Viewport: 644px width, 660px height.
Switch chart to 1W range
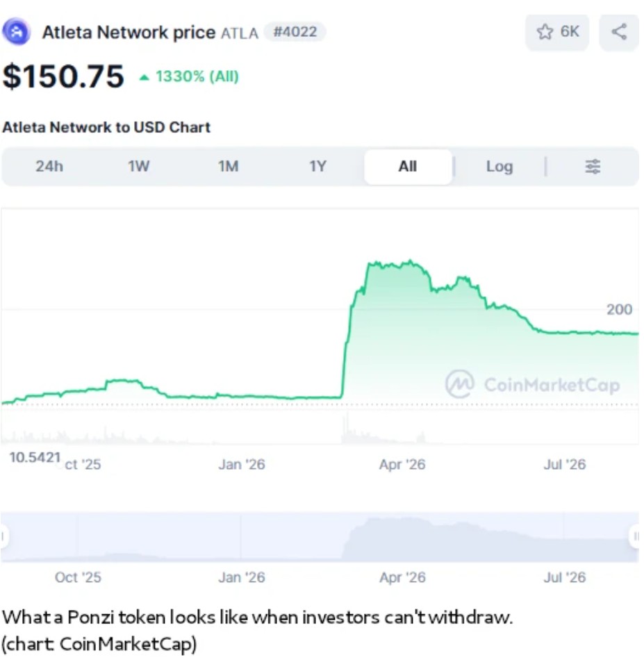pos(138,166)
